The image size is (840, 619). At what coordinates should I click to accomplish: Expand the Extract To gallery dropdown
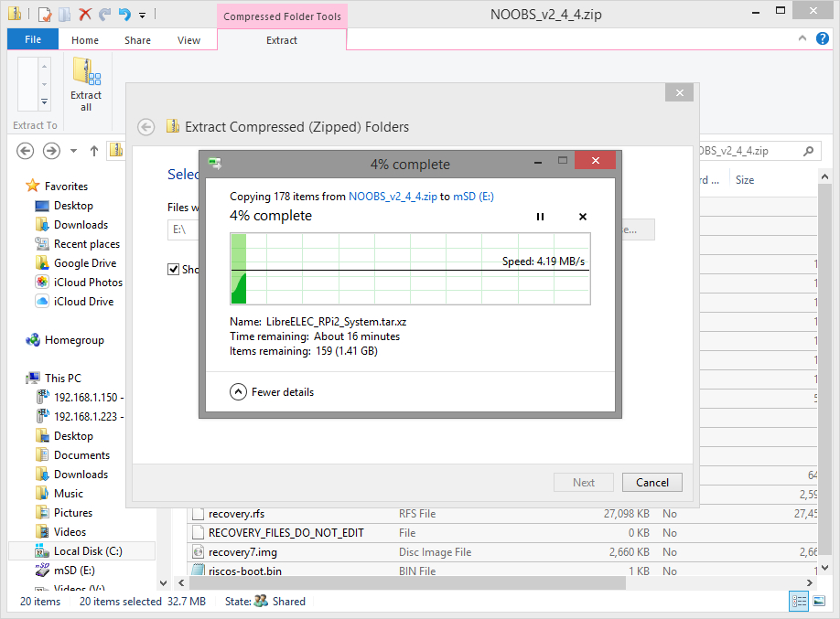coord(45,101)
